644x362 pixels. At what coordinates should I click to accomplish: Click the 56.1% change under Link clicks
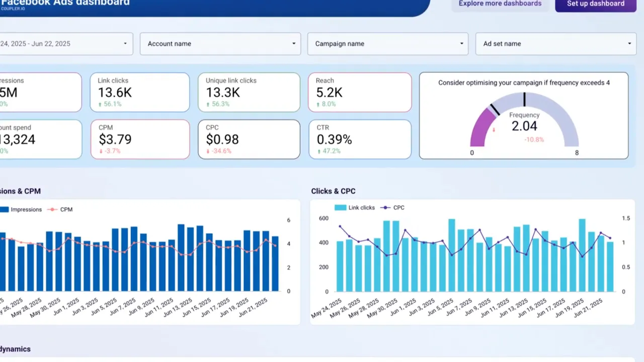[109, 104]
